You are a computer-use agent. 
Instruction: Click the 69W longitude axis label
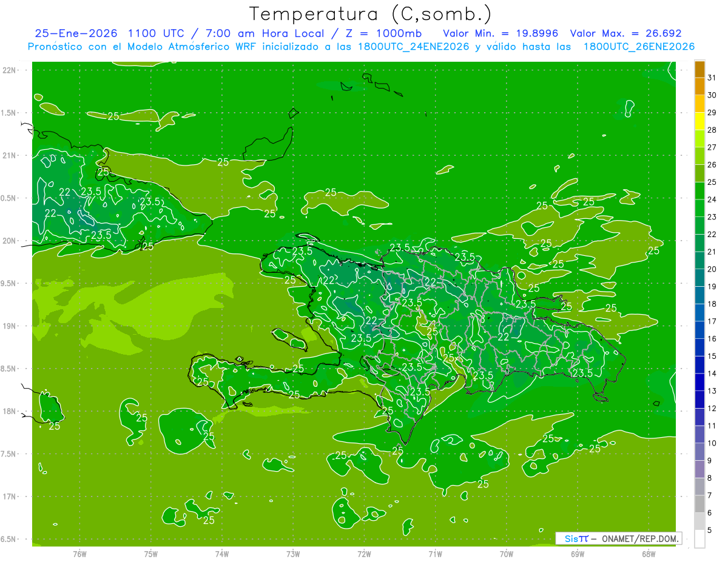click(578, 554)
